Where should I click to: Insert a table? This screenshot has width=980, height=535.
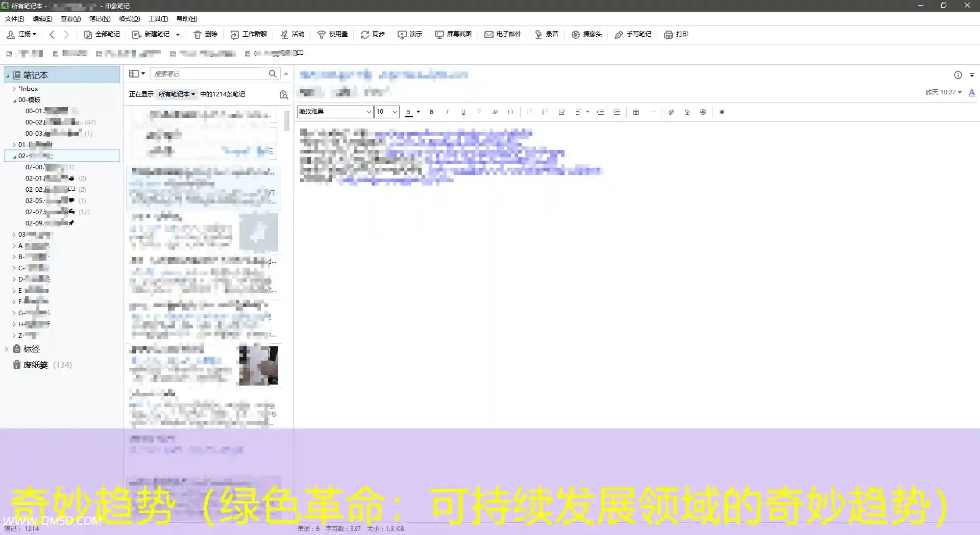click(x=636, y=112)
